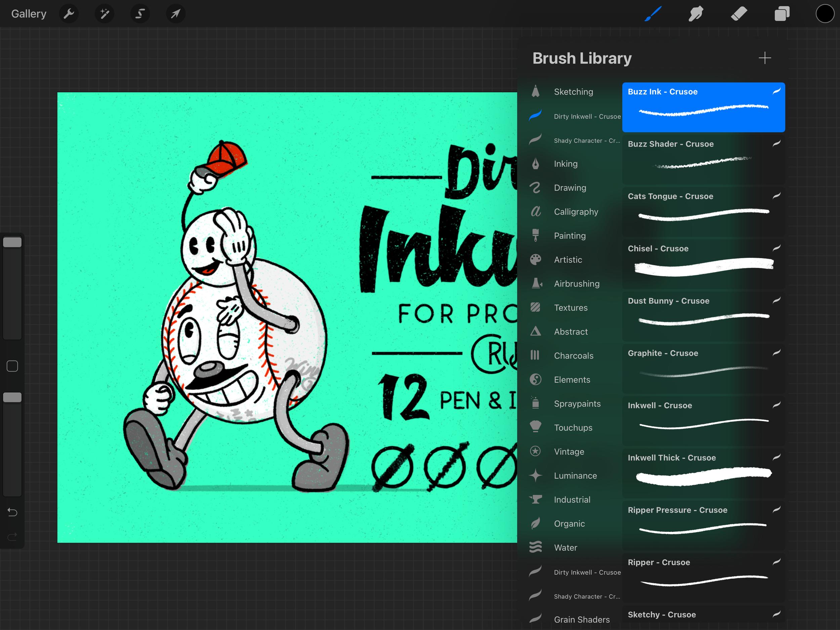Click the square modifier button in sidebar

coord(12,366)
